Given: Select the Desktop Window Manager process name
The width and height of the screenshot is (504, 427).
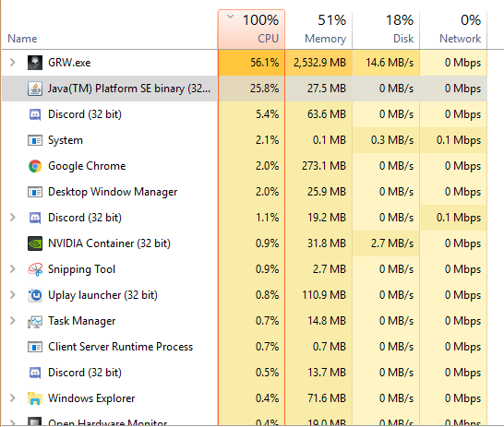Looking at the screenshot, I should (x=113, y=192).
